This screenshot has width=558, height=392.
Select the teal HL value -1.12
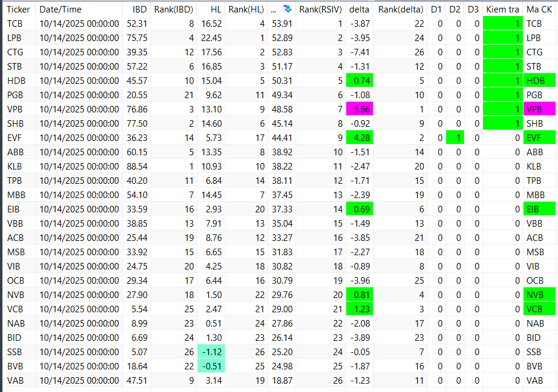click(211, 352)
